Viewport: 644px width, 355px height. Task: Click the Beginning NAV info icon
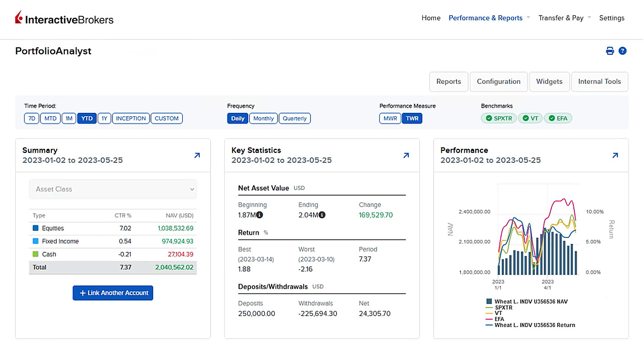pyautogui.click(x=259, y=215)
